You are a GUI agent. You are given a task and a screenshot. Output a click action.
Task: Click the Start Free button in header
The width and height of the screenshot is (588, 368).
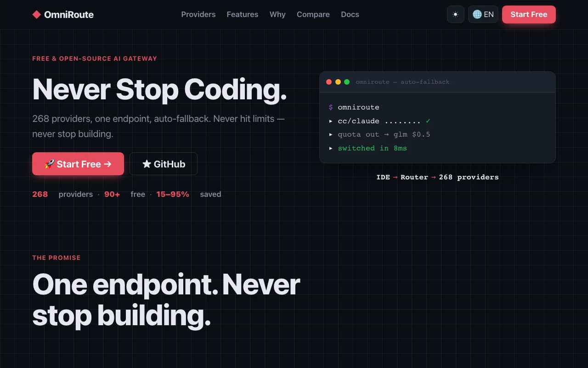[529, 14]
